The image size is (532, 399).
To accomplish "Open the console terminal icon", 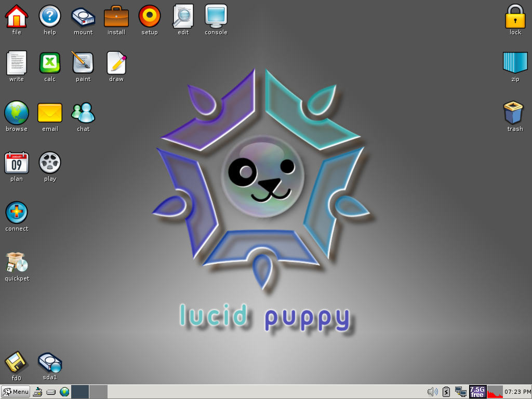I will click(216, 16).
